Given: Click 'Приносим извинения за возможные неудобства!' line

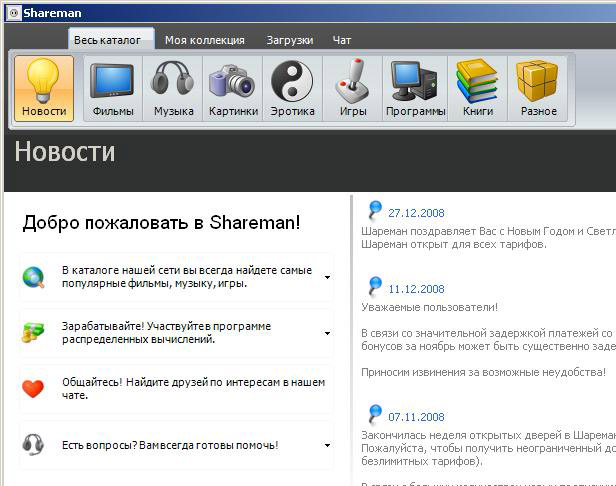Looking at the screenshot, I should [x=484, y=372].
